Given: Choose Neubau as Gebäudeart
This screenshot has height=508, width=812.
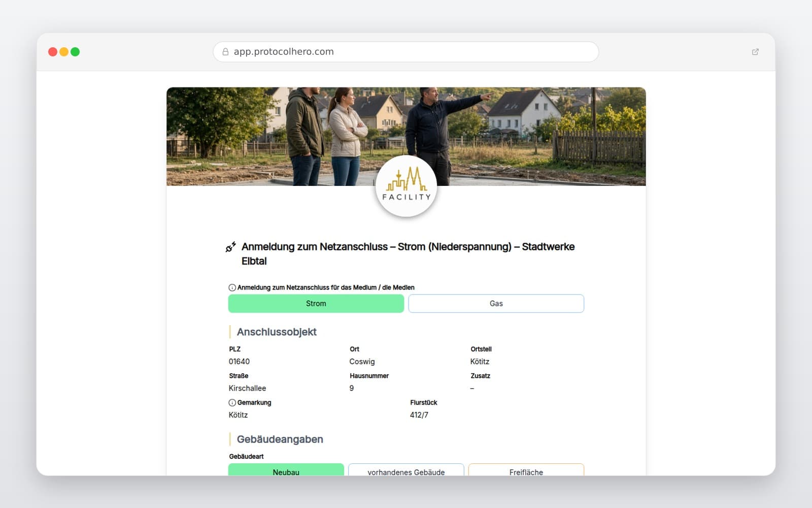Looking at the screenshot, I should pyautogui.click(x=286, y=470).
